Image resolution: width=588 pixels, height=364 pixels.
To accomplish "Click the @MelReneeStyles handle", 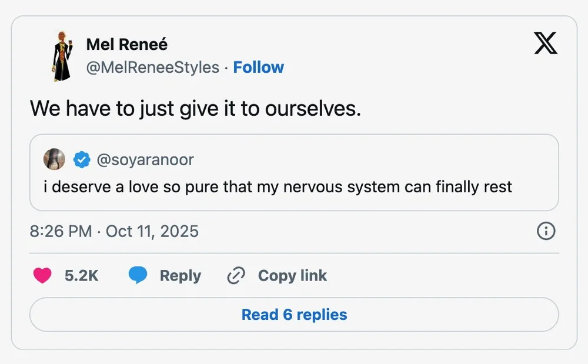I will click(x=153, y=68).
